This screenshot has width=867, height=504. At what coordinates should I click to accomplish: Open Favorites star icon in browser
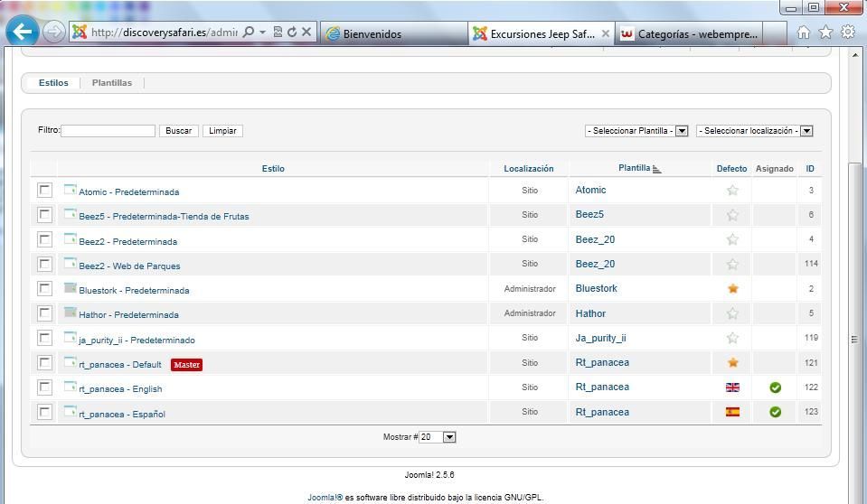pos(825,33)
